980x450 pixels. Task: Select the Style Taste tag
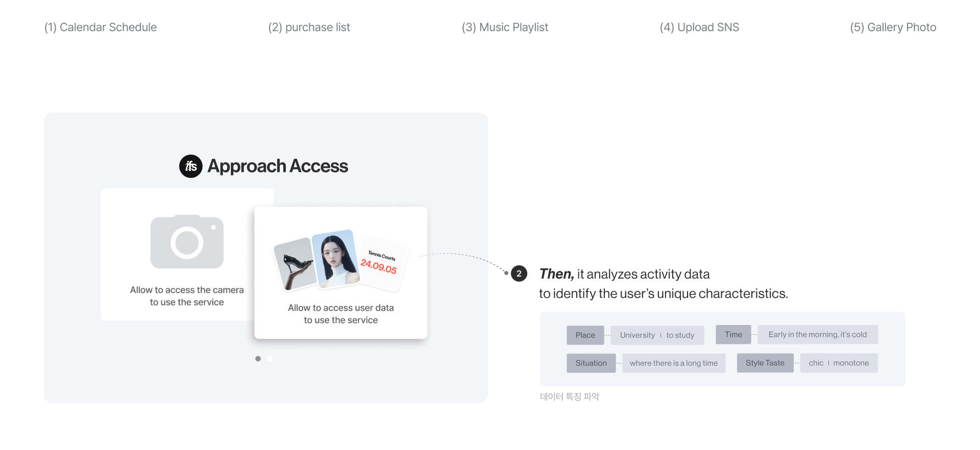tap(765, 363)
